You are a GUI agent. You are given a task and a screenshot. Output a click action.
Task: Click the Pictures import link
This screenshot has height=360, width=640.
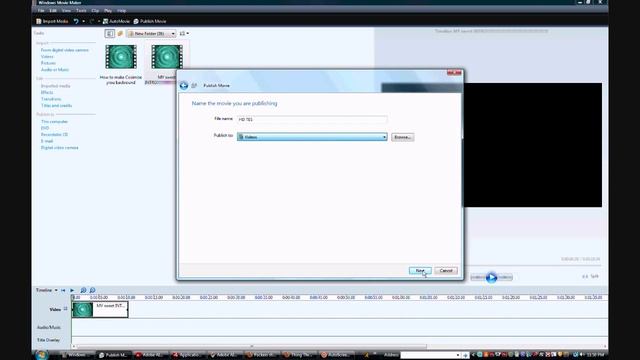coord(48,63)
